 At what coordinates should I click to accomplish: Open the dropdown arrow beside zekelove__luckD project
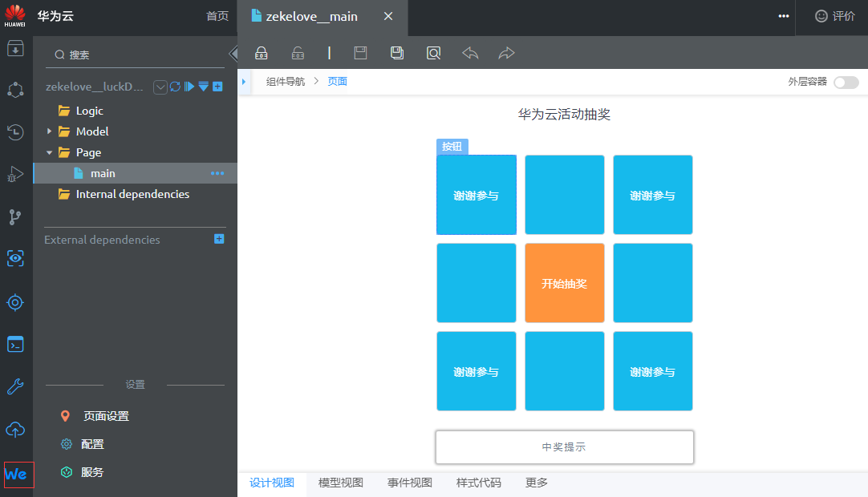[x=160, y=87]
